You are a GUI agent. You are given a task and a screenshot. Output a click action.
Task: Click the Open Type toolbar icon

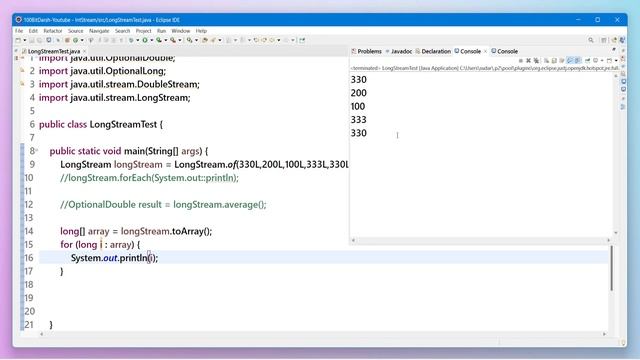pyautogui.click(x=204, y=40)
